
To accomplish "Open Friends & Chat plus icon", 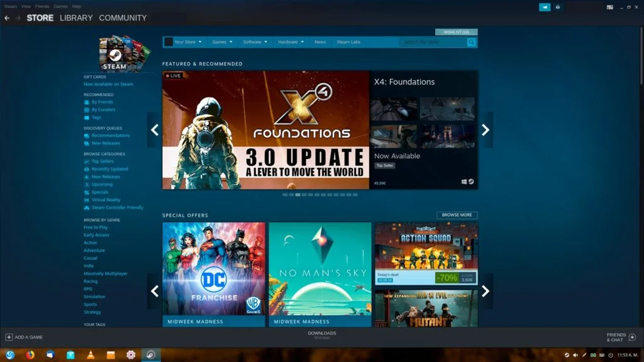I will (632, 337).
